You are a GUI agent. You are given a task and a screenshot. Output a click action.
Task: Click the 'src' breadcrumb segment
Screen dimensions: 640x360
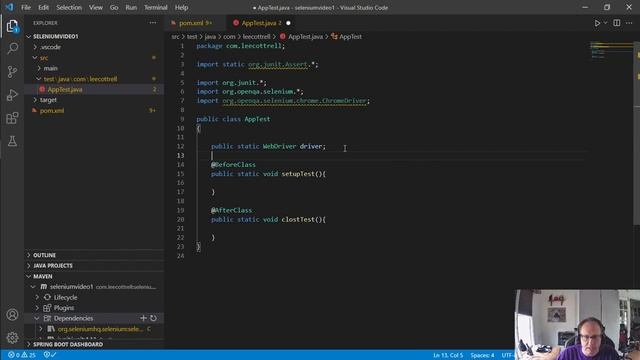pos(175,37)
